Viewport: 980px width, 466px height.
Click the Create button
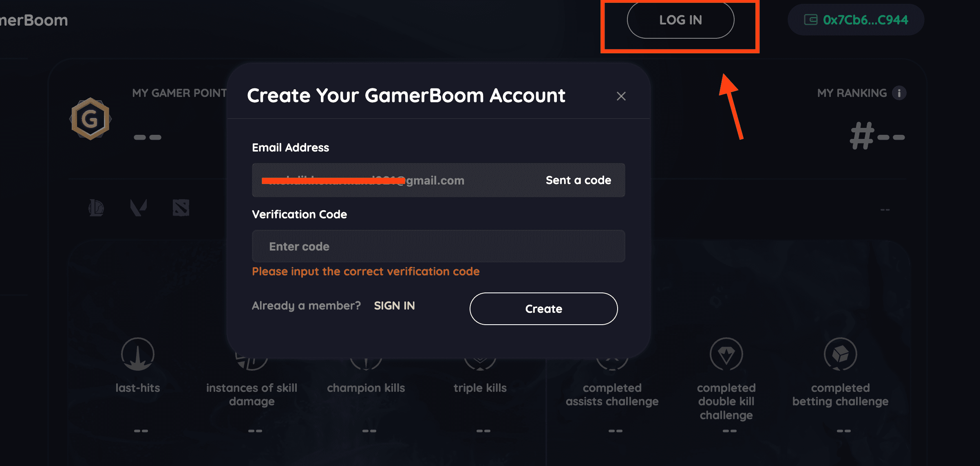click(x=543, y=309)
